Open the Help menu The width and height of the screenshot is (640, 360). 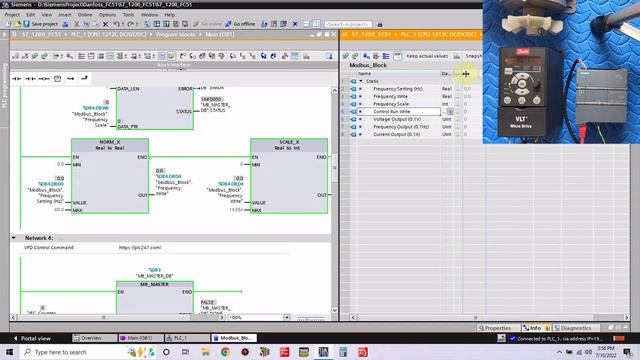pyautogui.click(x=169, y=14)
